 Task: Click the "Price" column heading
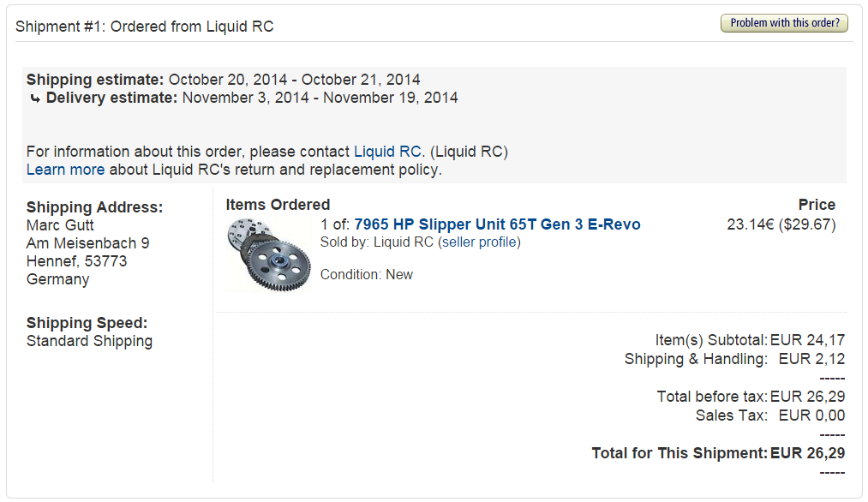816,205
